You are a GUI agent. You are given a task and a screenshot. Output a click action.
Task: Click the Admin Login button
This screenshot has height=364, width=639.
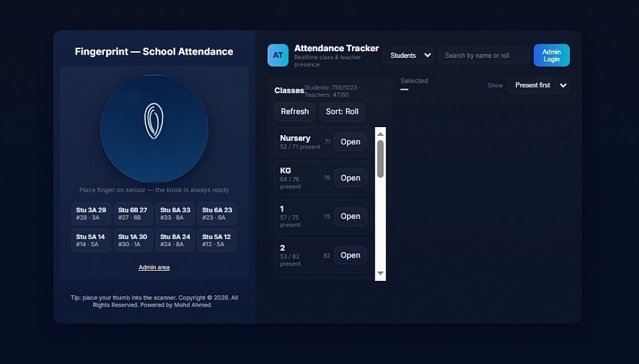(x=551, y=55)
